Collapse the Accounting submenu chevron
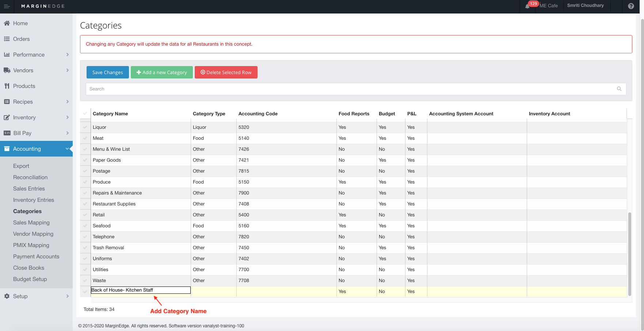Viewport: 644px width, 331px height. click(67, 149)
